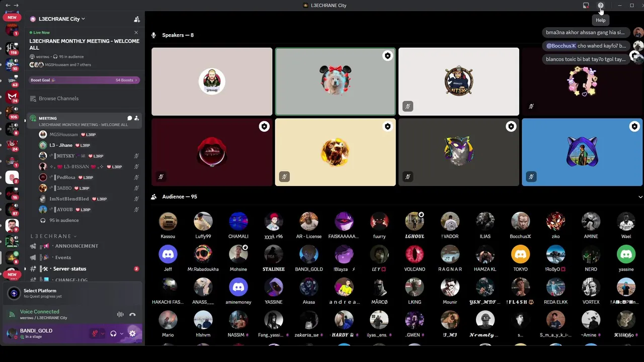The image size is (644, 362).
Task: Click the bottom NEW unread pill
Action: pos(12,275)
